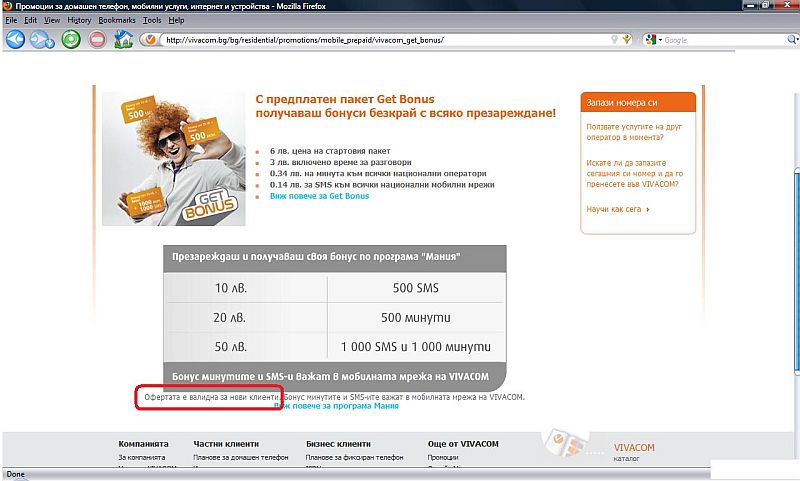Click the site favicon in address bar
800x481 pixels.
pyautogui.click(x=151, y=40)
